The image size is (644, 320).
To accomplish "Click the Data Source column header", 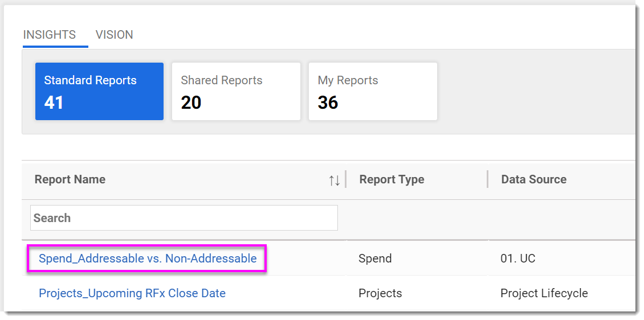I will [533, 179].
